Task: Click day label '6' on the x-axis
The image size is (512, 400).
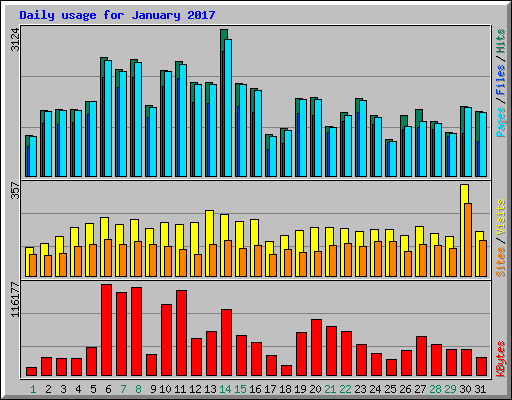Action: [x=108, y=389]
